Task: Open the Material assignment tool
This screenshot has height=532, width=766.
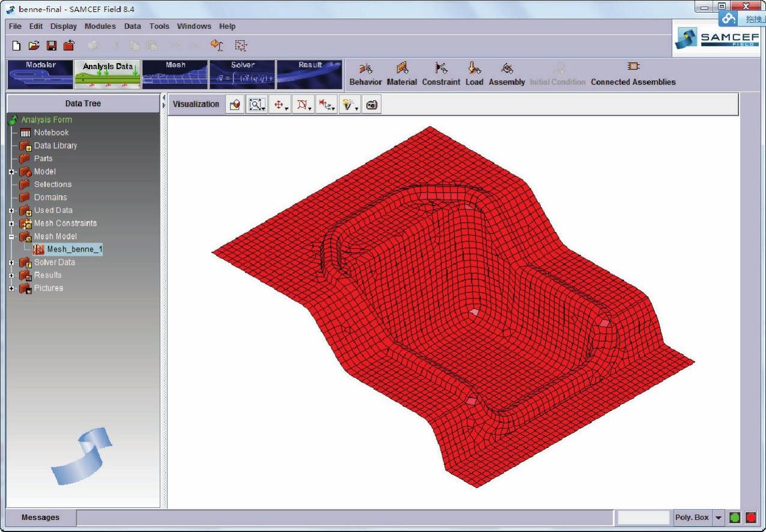Action: click(402, 69)
